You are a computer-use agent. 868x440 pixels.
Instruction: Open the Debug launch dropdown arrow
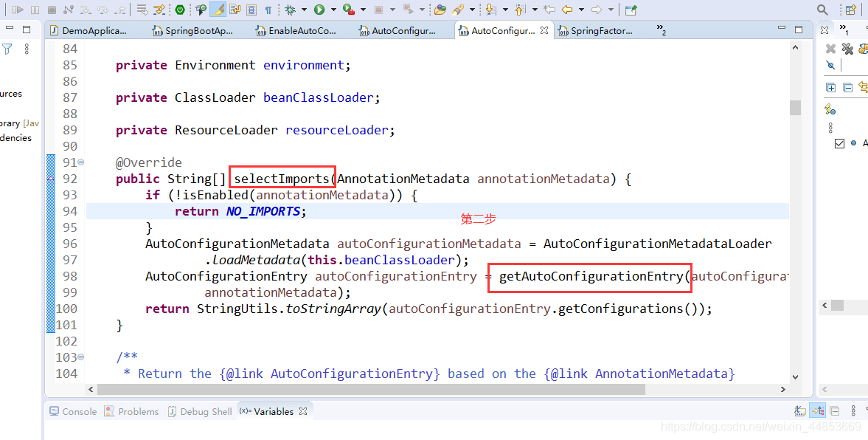303,10
